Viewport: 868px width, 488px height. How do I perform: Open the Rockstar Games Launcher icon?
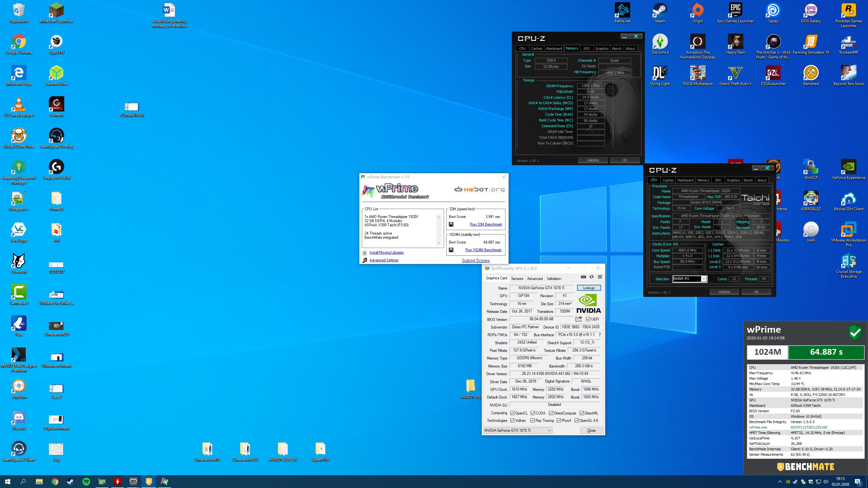[x=848, y=15]
